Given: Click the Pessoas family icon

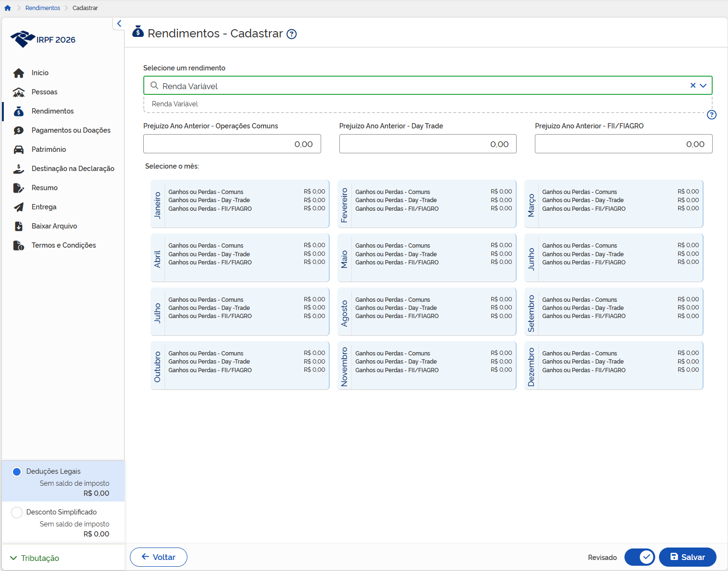Looking at the screenshot, I should (19, 92).
